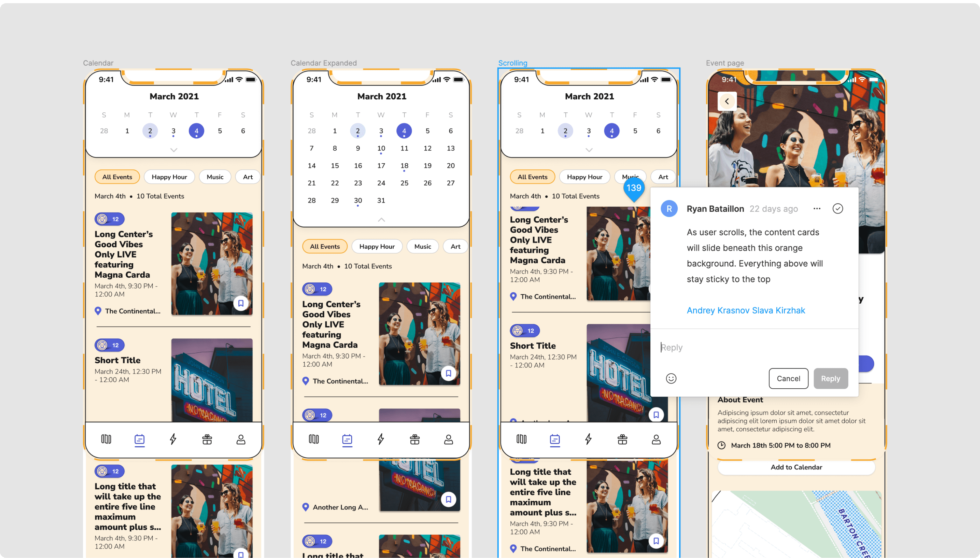Image resolution: width=980 pixels, height=558 pixels.
Task: Click the Add to Calendar button
Action: 796,467
